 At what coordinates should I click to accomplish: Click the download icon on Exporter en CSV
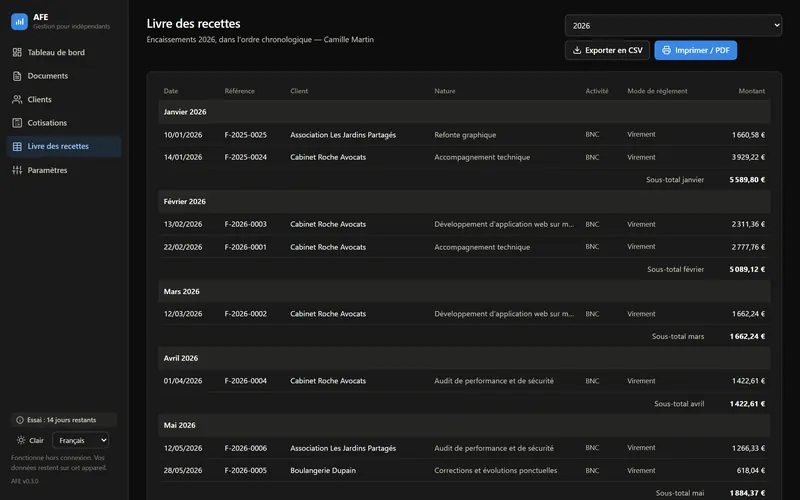point(577,50)
